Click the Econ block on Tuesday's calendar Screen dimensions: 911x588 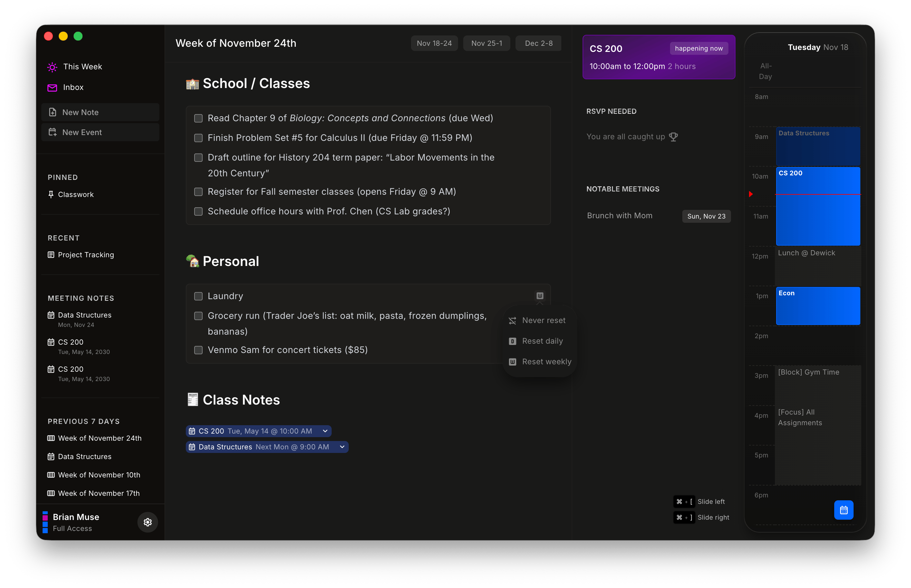[818, 306]
